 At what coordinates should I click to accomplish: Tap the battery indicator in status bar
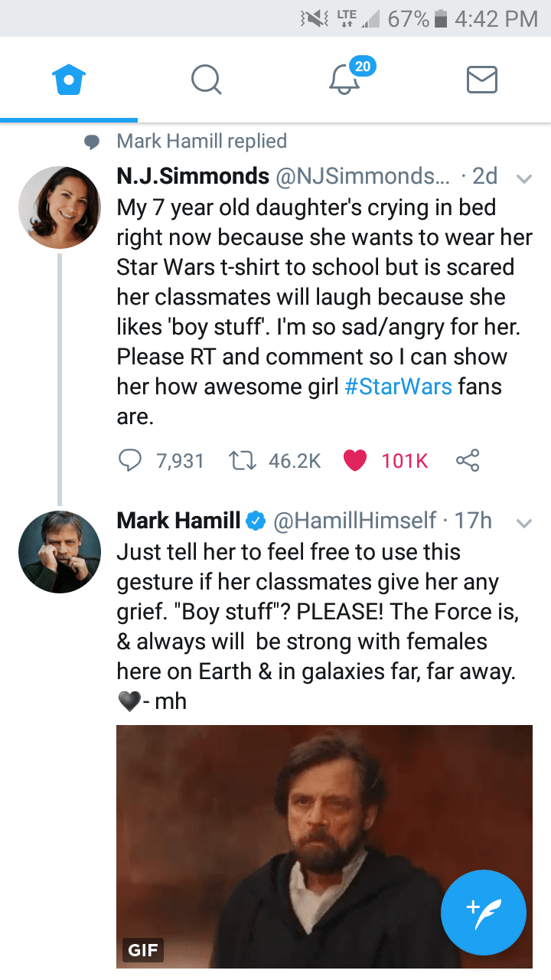click(x=441, y=18)
